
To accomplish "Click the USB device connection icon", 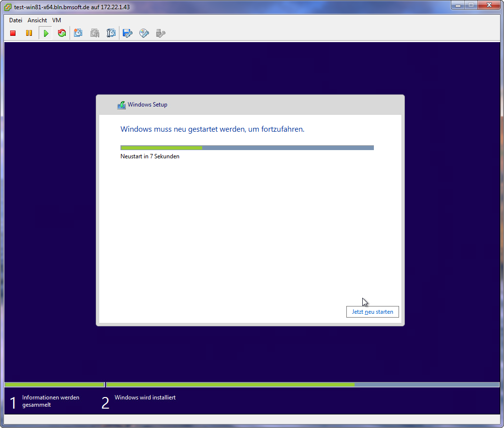I will click(161, 33).
